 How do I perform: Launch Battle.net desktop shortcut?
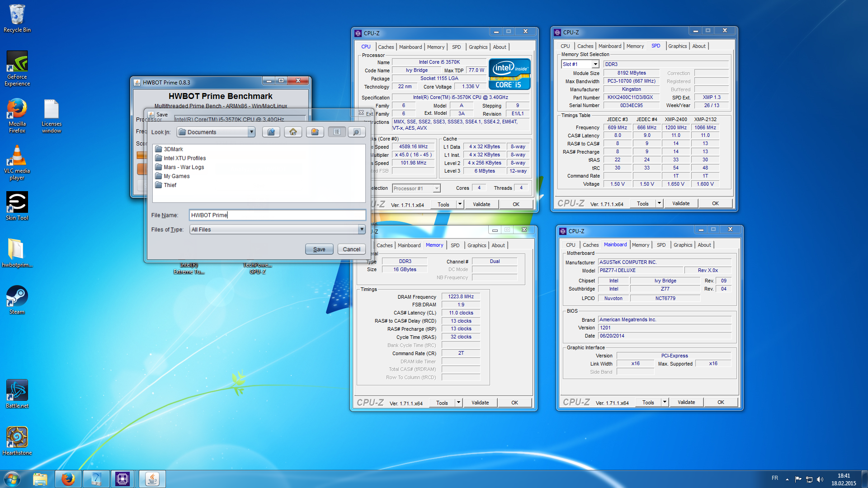point(17,394)
